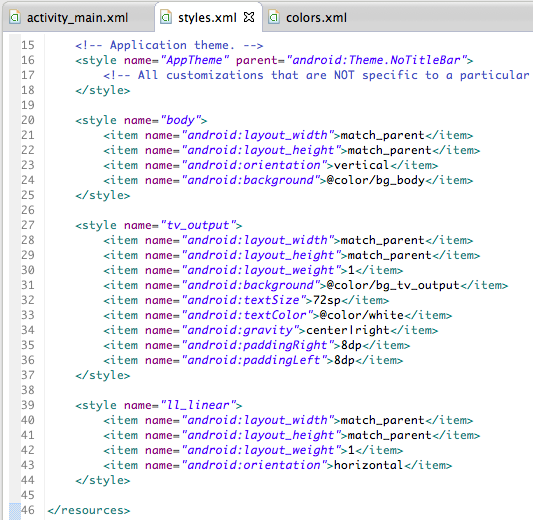The height and width of the screenshot is (520, 533).
Task: Click the styles.xml file icon
Action: (x=166, y=17)
